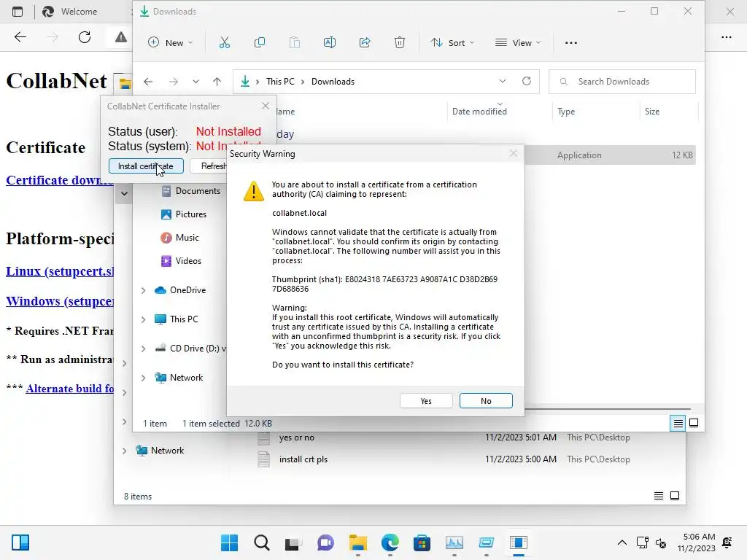
Task: Click Linux (setupcert.sh) link
Action: point(60,271)
